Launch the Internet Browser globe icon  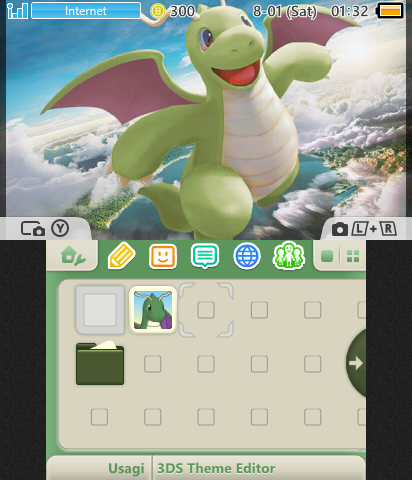coord(247,256)
